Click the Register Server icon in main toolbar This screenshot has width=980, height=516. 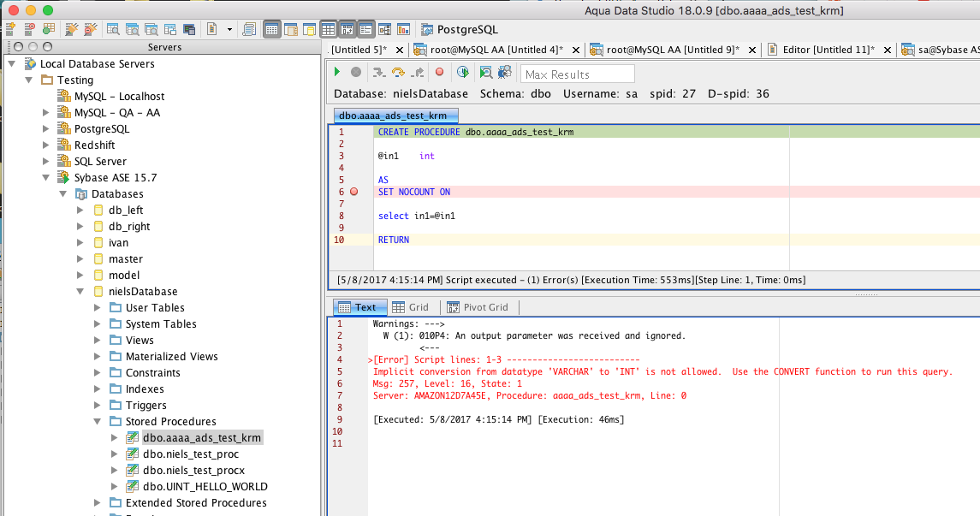[x=10, y=30]
